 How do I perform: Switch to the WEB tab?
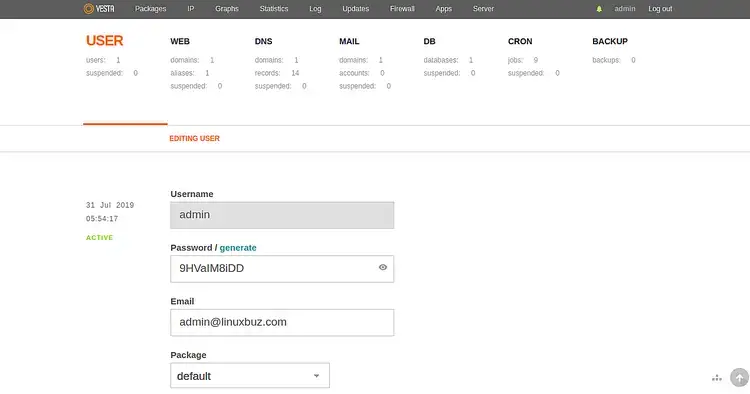[x=180, y=41]
